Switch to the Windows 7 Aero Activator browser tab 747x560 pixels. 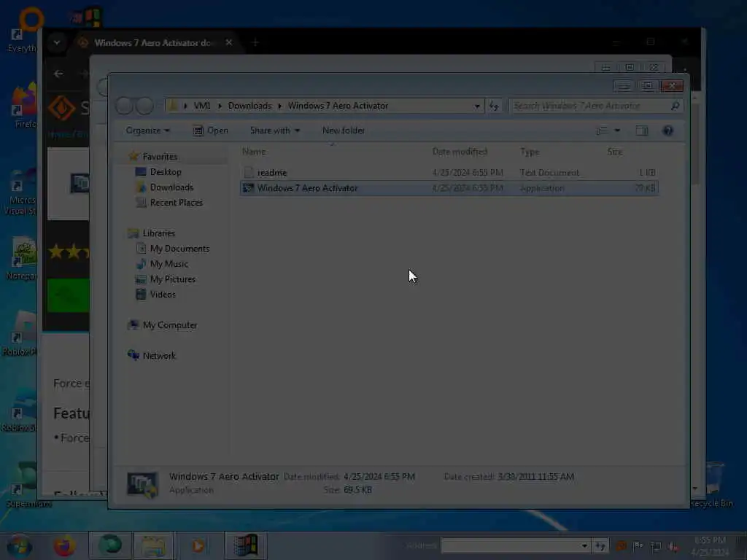click(152, 43)
